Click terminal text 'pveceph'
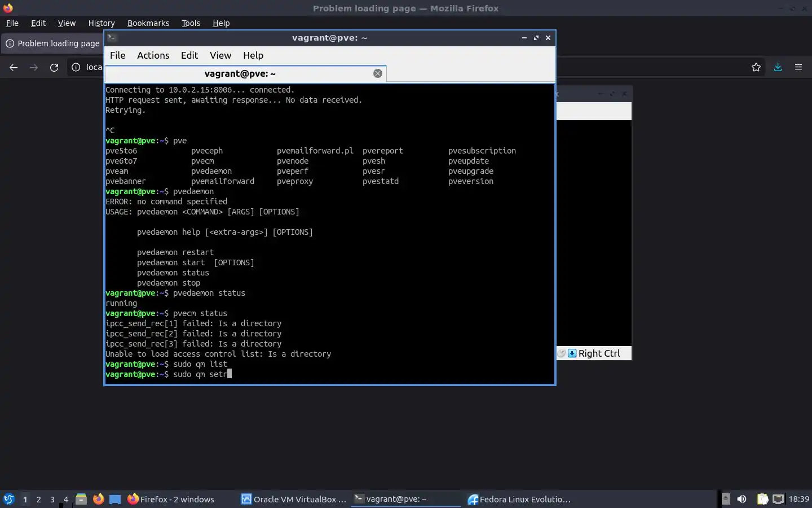 [207, 151]
